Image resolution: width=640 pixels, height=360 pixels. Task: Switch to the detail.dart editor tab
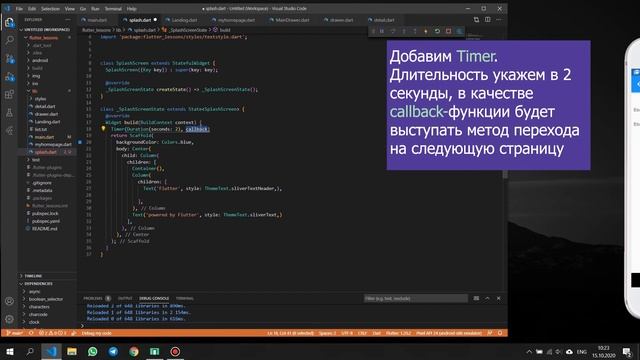click(384, 20)
